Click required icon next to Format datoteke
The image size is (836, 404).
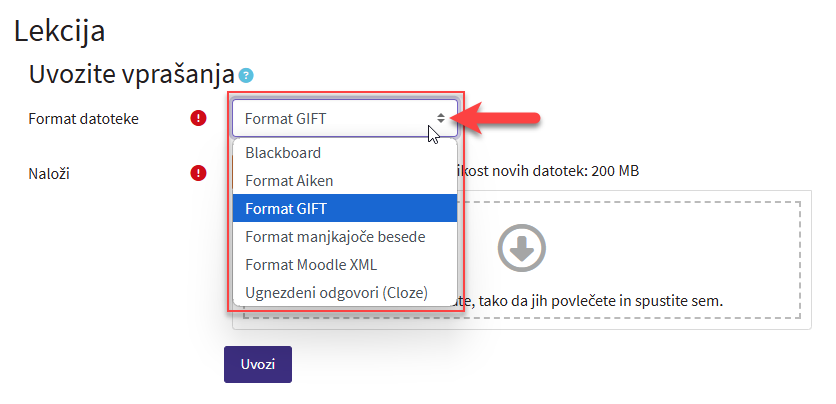point(198,119)
